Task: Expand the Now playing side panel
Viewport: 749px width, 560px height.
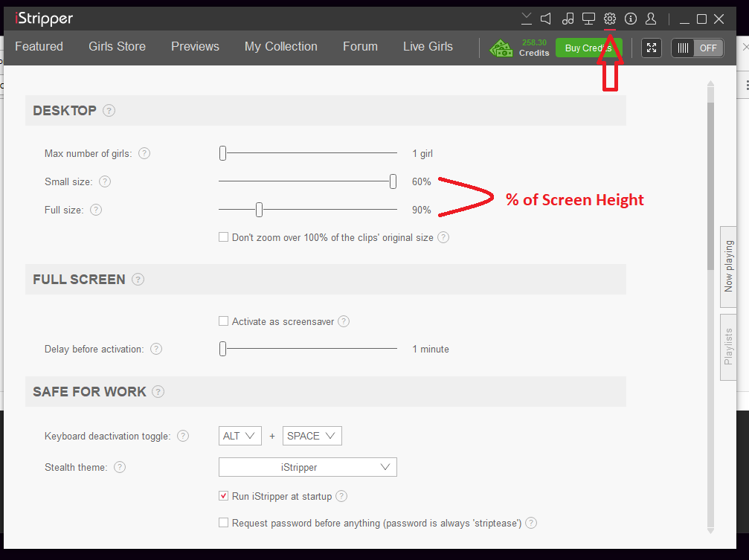Action: tap(728, 266)
